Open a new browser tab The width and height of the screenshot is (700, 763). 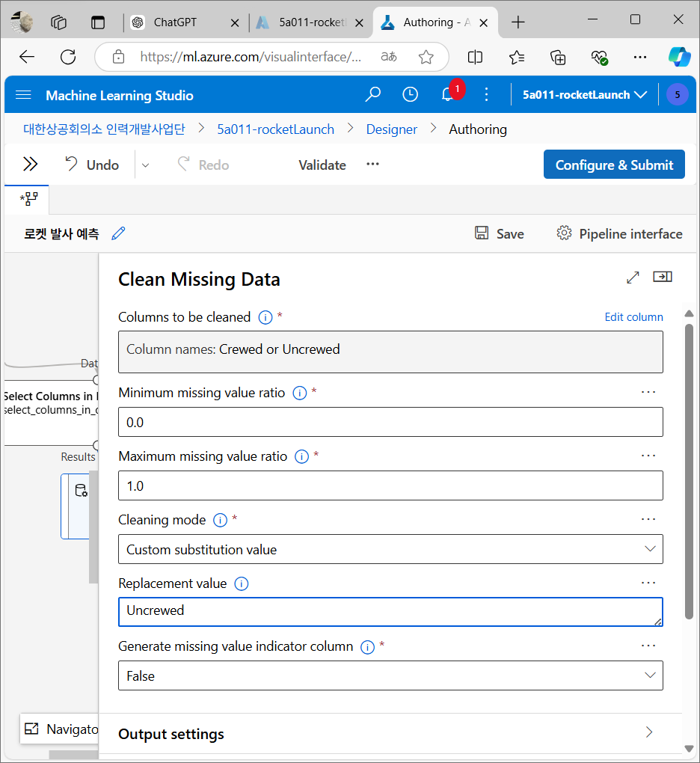[x=518, y=22]
